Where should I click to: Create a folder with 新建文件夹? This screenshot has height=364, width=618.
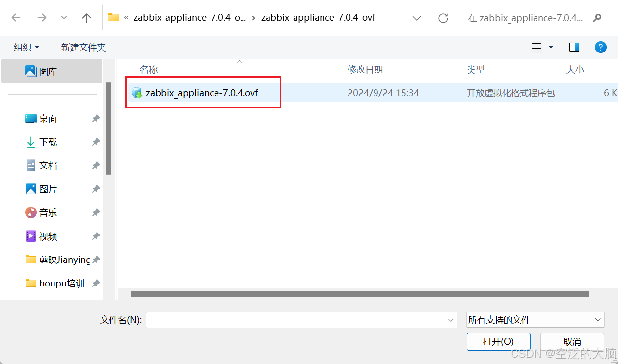(83, 47)
